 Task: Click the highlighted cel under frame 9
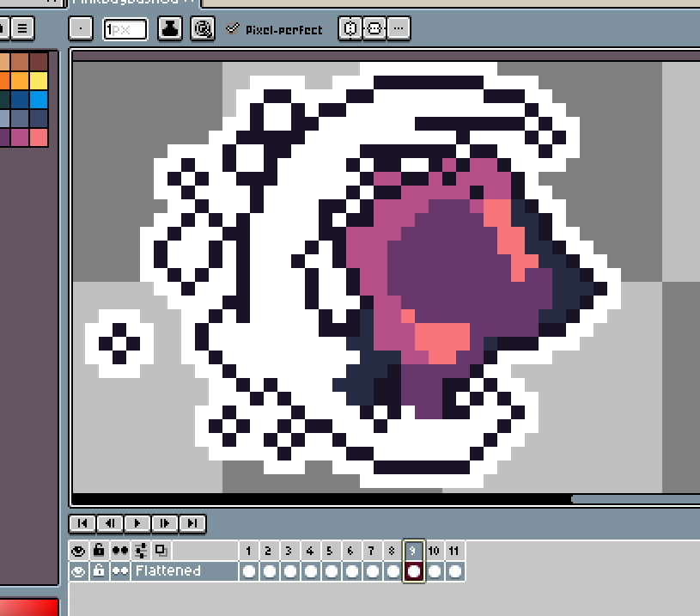click(x=414, y=571)
